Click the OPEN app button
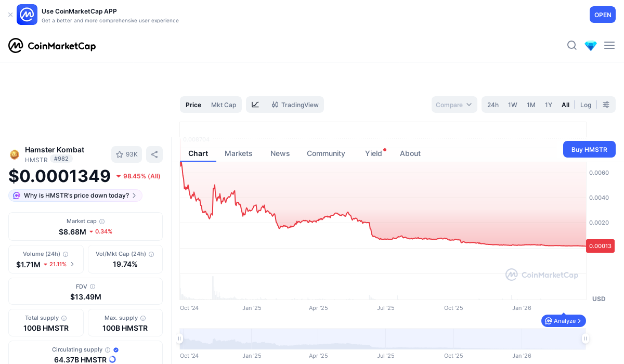 [x=602, y=15]
